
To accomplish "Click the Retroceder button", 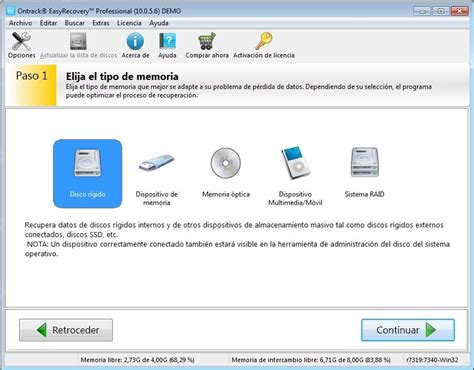I will pos(66,330).
